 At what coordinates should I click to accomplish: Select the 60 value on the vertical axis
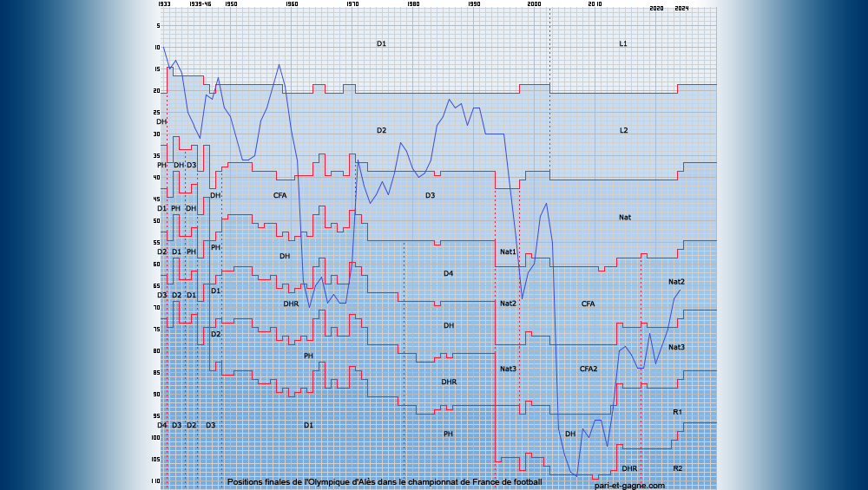(x=156, y=265)
